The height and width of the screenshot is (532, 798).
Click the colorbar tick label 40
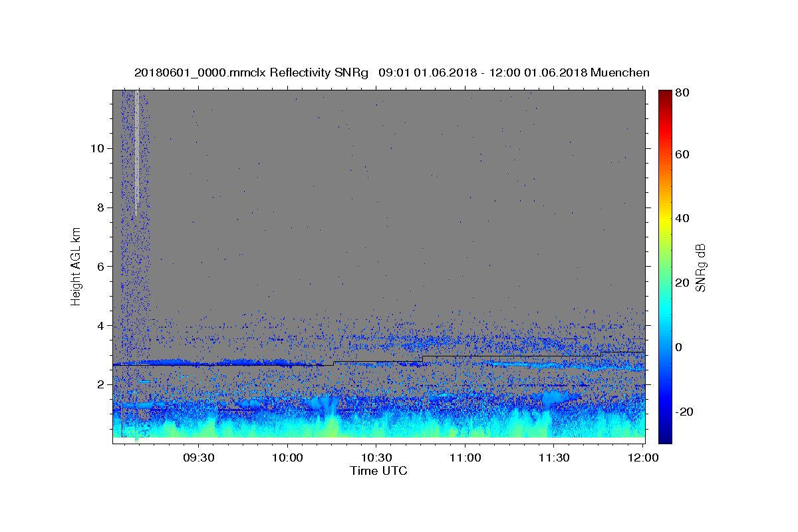click(x=682, y=218)
